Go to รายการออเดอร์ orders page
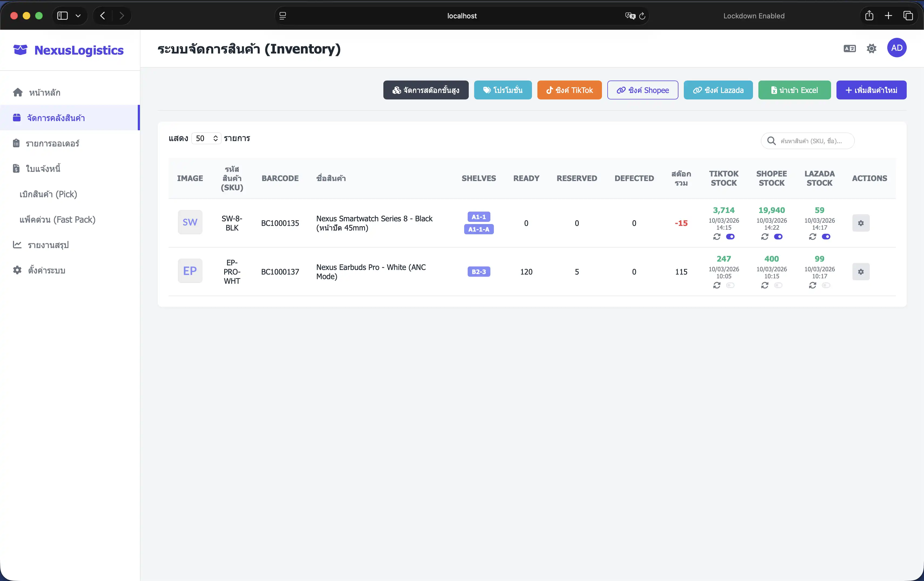 coord(52,143)
